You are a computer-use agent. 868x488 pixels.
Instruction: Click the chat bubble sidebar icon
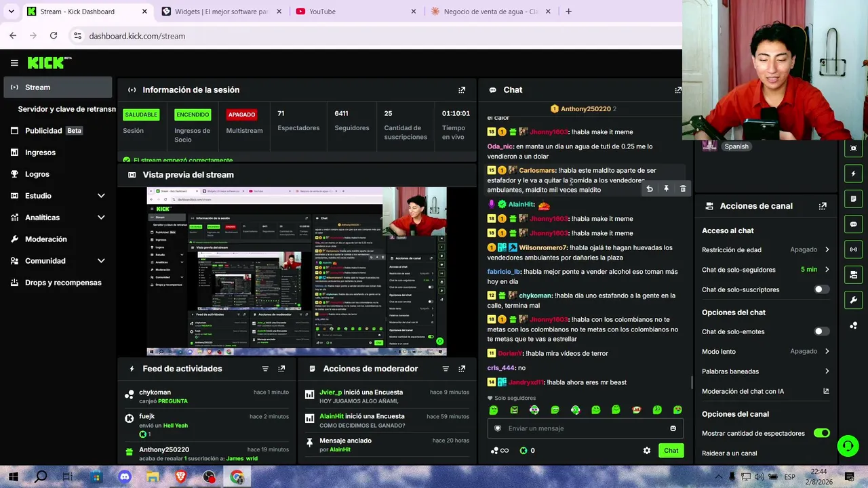854,224
